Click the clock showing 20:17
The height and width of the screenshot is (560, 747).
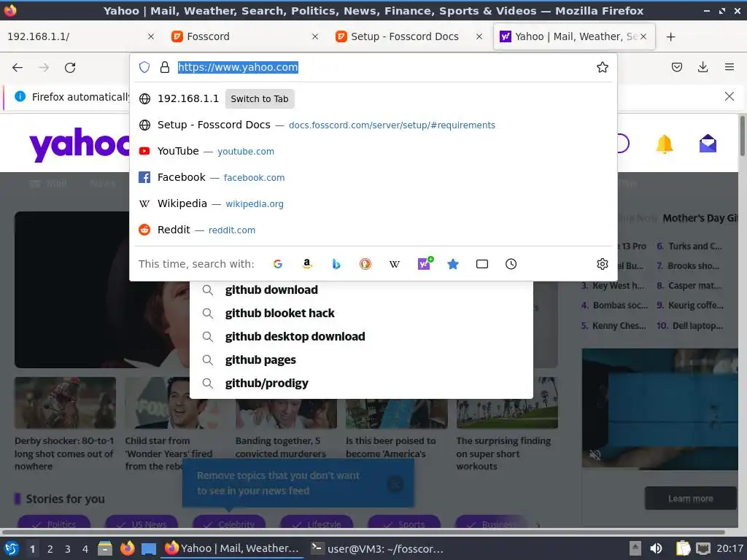tap(729, 548)
